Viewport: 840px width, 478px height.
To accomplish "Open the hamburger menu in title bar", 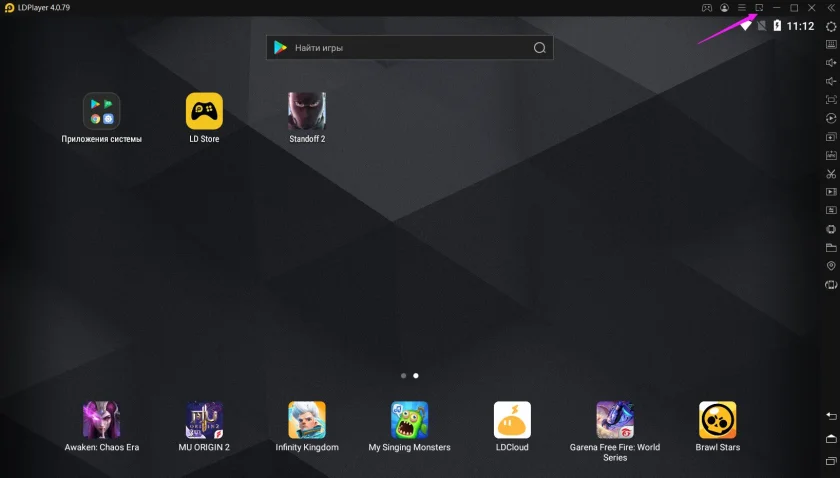I will tap(742, 8).
